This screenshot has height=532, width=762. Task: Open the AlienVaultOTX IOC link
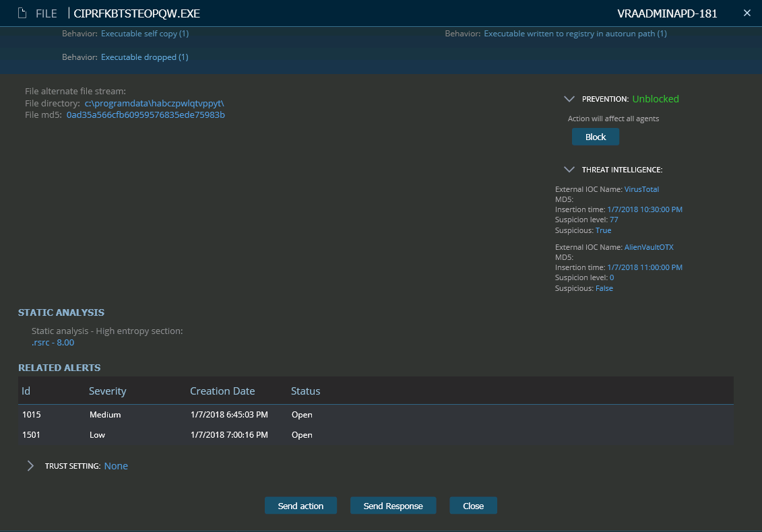(x=649, y=246)
